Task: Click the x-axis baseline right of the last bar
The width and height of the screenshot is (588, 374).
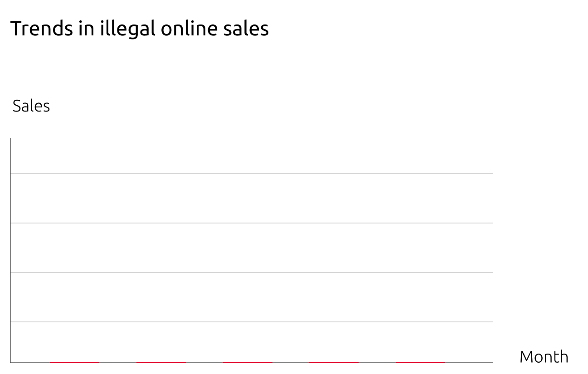Action: click(469, 362)
